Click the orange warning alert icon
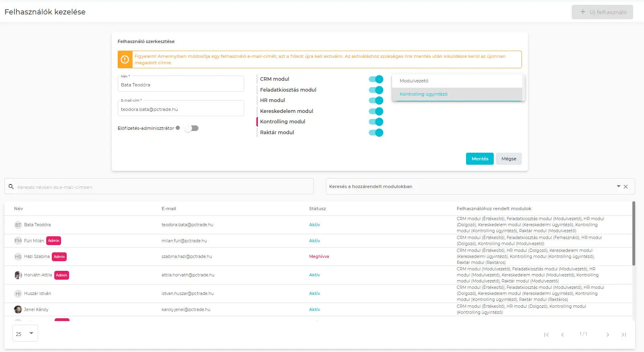 tap(125, 59)
